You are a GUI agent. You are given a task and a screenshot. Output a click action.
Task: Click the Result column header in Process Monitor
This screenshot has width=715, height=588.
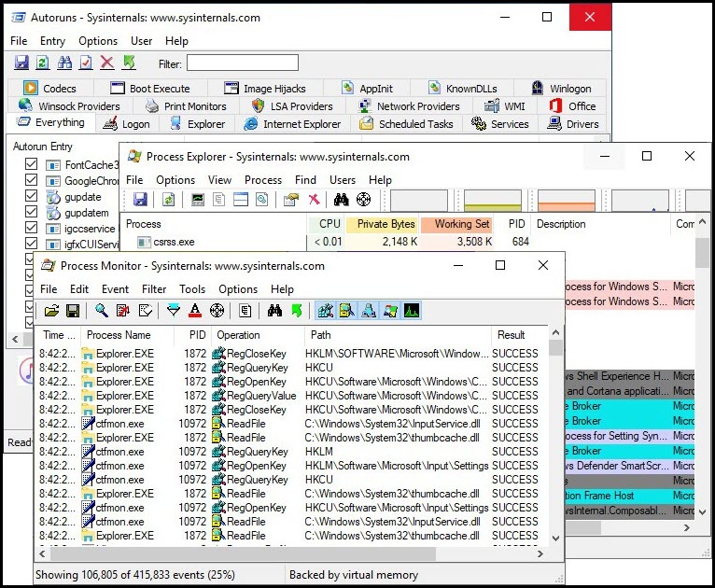pos(519,335)
